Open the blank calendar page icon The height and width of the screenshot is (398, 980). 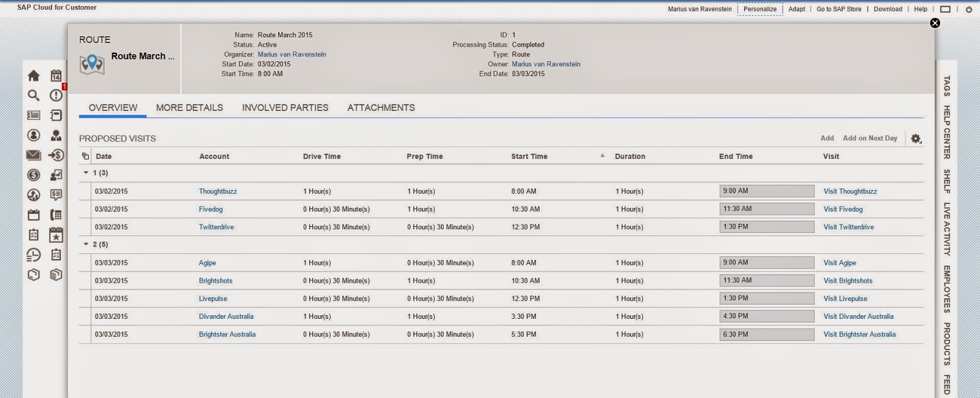34,215
